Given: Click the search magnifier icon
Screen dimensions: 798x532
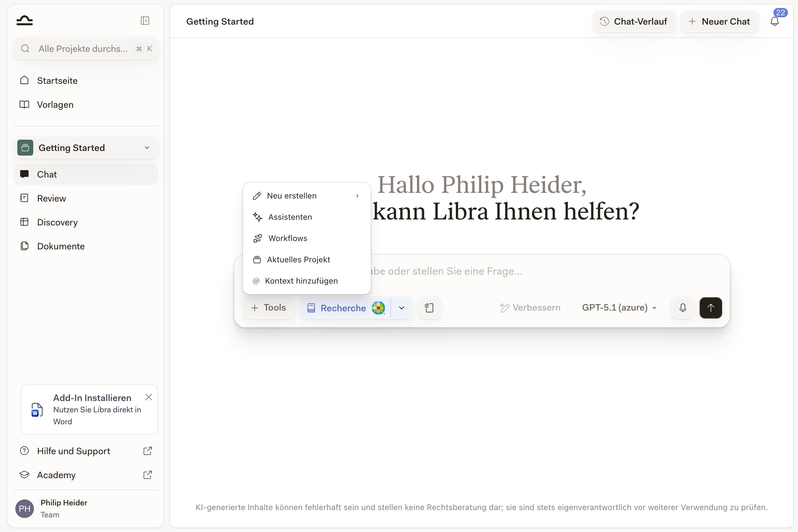Looking at the screenshot, I should pyautogui.click(x=25, y=49).
